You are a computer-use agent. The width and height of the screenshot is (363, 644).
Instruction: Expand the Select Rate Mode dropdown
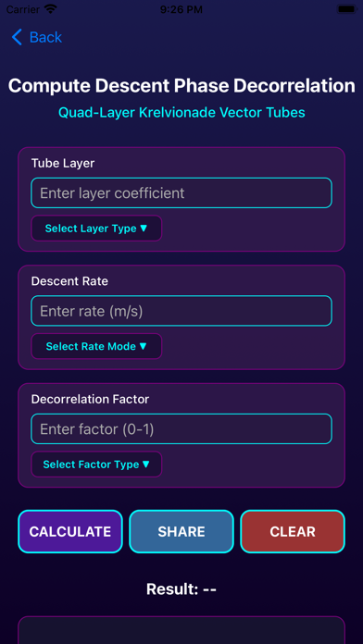(x=96, y=346)
